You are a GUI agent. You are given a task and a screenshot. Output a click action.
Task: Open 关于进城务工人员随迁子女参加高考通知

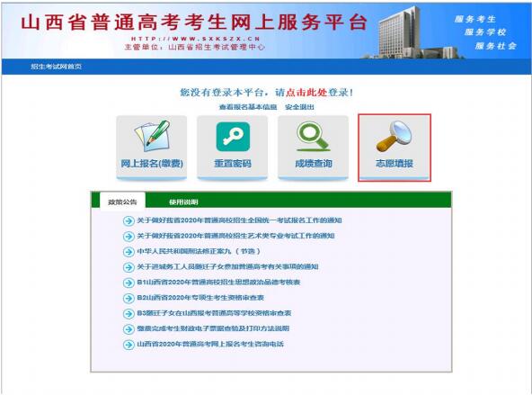(227, 266)
